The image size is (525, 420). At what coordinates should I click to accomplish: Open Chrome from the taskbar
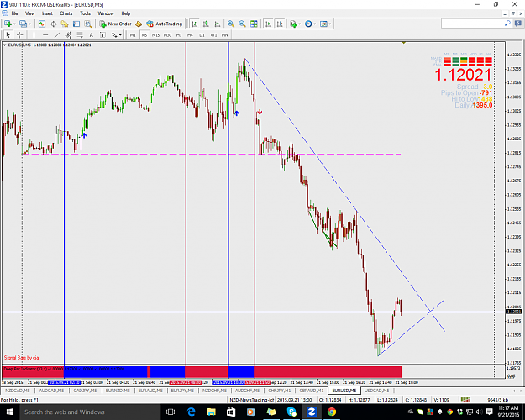332,412
